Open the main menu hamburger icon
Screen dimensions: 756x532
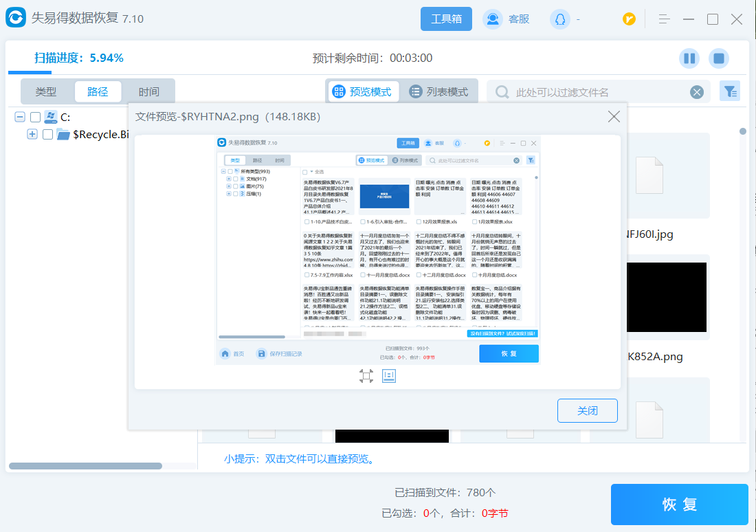coord(664,19)
